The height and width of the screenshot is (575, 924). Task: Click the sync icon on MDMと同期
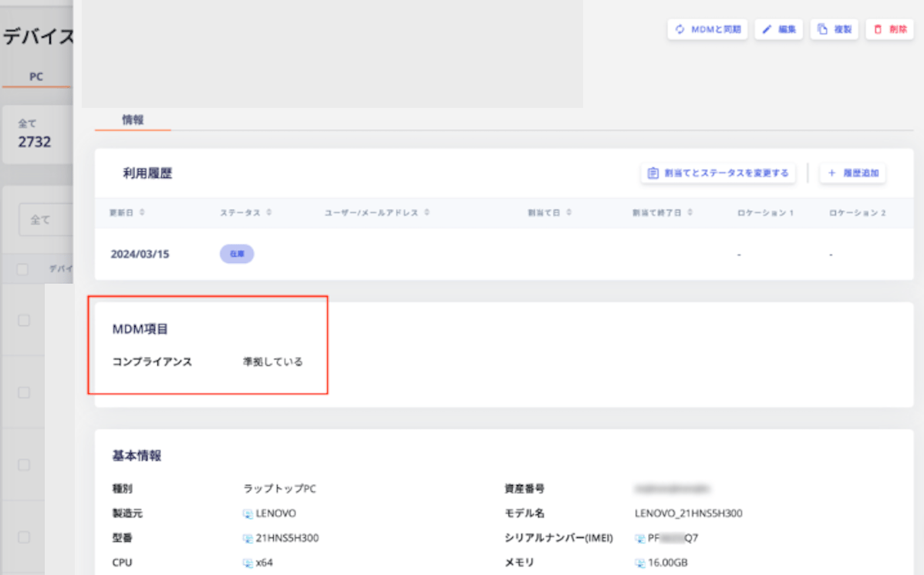[x=680, y=29]
